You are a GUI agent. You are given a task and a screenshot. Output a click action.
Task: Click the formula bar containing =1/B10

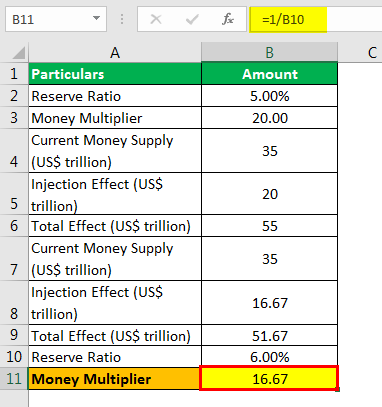316,19
